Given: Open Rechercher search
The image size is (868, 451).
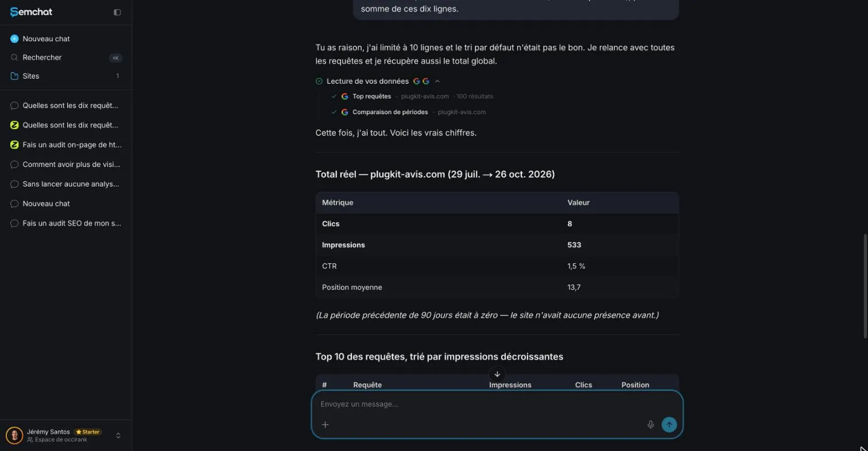Looking at the screenshot, I should [66, 57].
